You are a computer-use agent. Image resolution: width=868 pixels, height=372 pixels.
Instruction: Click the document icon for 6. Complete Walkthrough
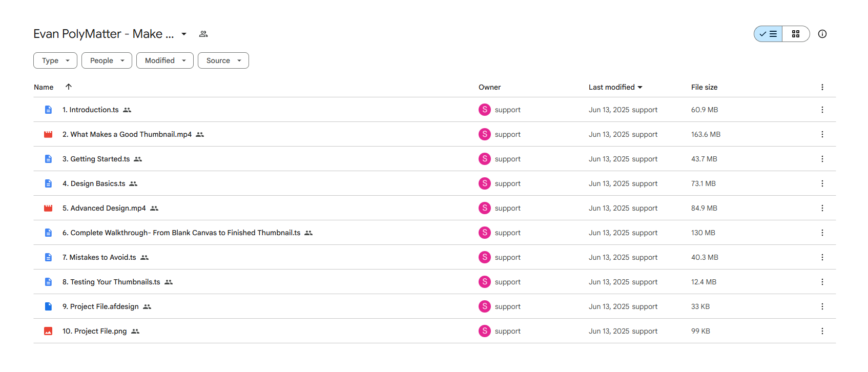point(48,233)
